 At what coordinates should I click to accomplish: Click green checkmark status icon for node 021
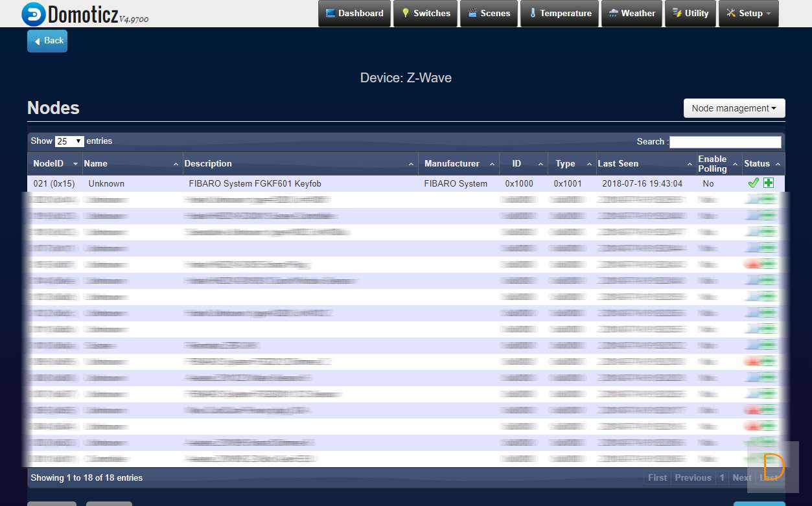pos(753,183)
